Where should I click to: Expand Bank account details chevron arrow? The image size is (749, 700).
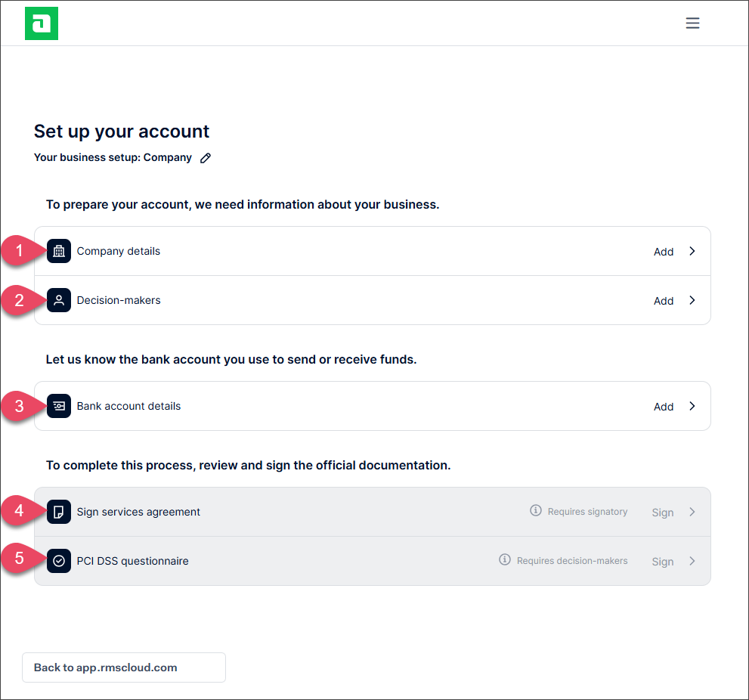click(692, 406)
